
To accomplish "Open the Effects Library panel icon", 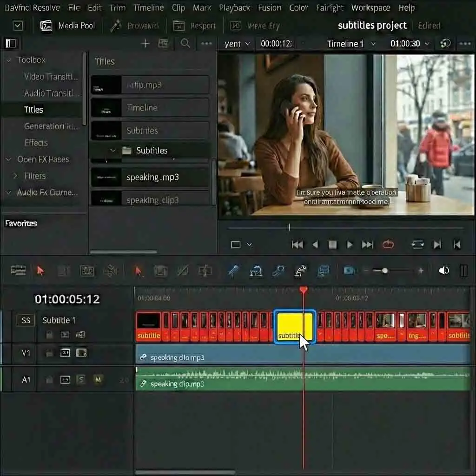I will pos(11,43).
